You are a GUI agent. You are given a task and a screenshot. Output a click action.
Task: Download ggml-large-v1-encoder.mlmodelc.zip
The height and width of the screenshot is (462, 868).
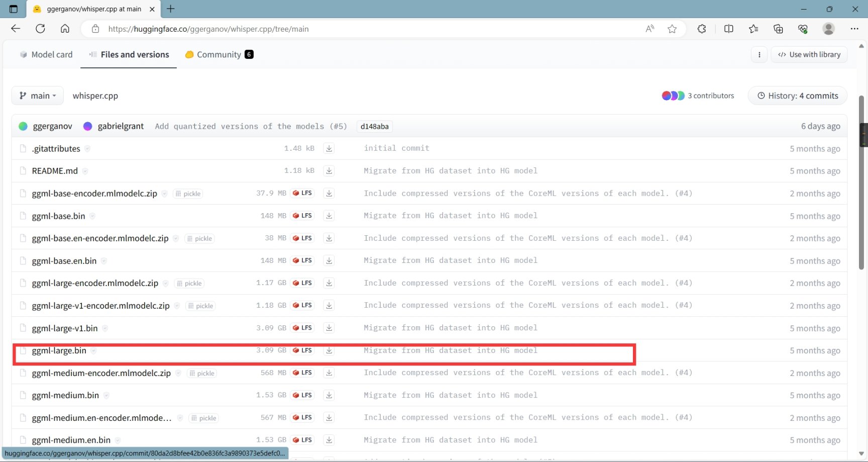coord(329,305)
